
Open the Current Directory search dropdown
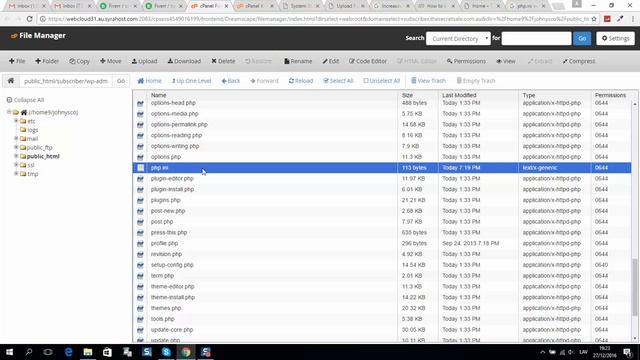(x=458, y=38)
